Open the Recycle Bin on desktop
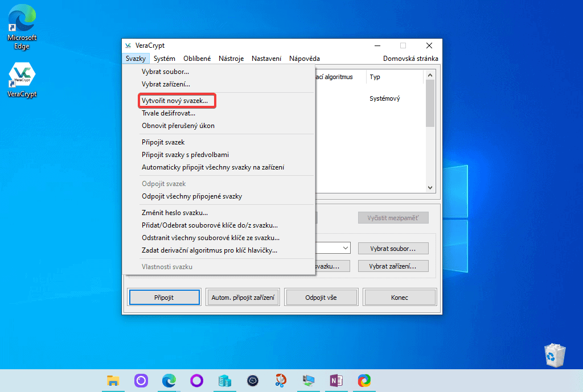Viewport: 583px width, 392px height. pos(555,356)
